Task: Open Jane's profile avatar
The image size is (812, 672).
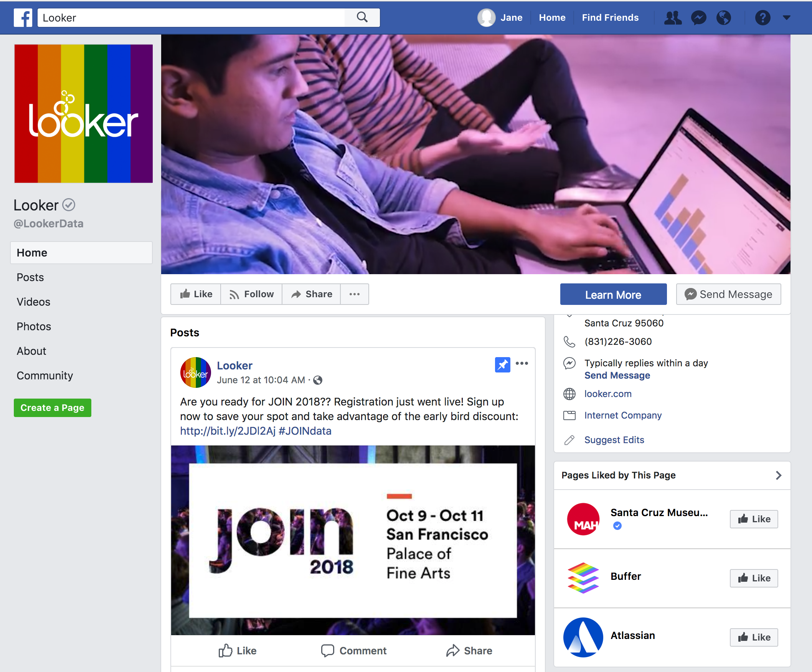Action: 487,17
